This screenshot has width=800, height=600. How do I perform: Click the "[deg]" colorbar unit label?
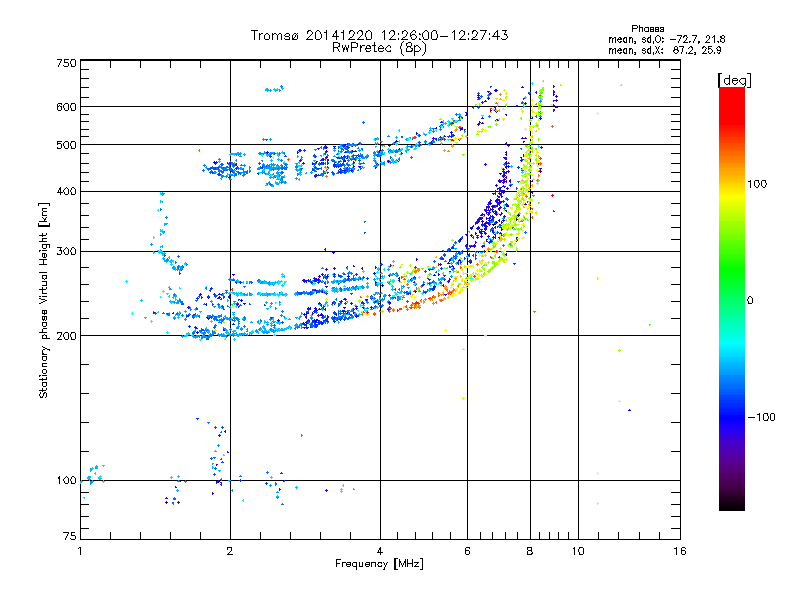coord(734,81)
